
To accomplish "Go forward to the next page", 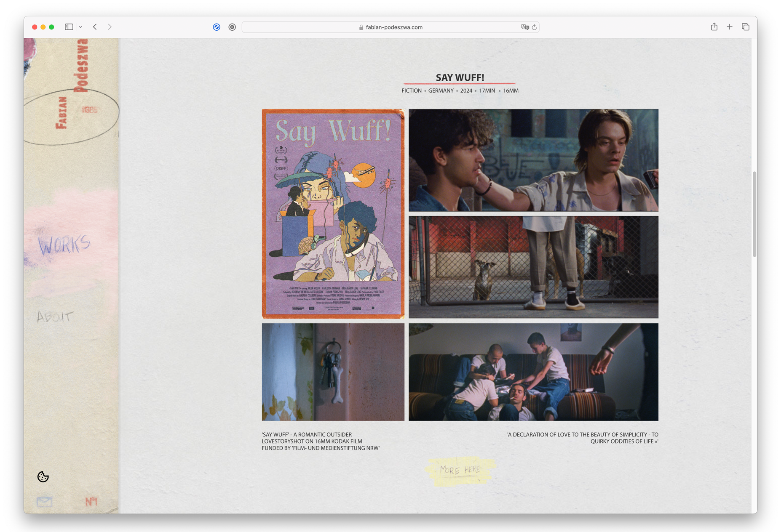I will click(x=110, y=27).
